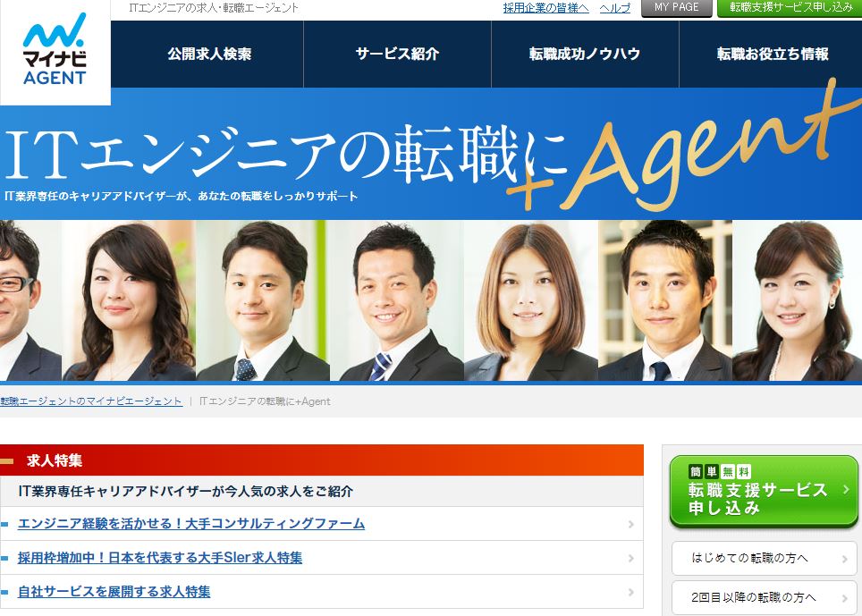Click the マイナビ AGENT logo
Screen dimensions: 862x616
pos(55,49)
